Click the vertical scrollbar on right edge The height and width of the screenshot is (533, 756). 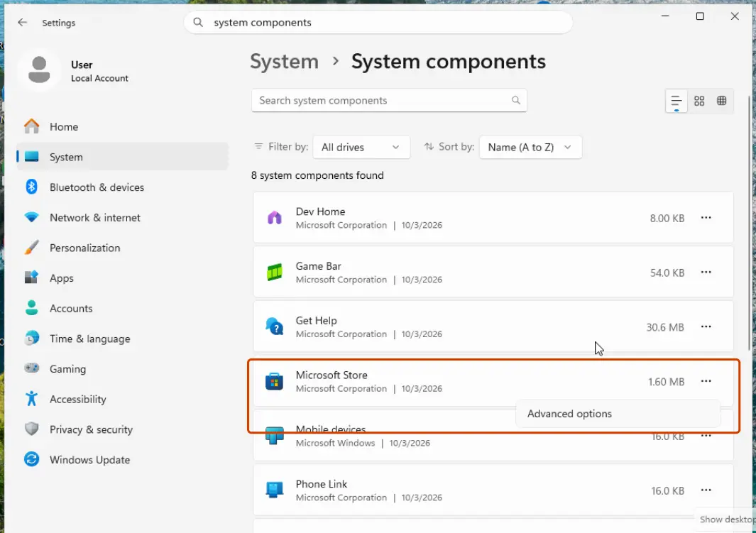click(749, 221)
